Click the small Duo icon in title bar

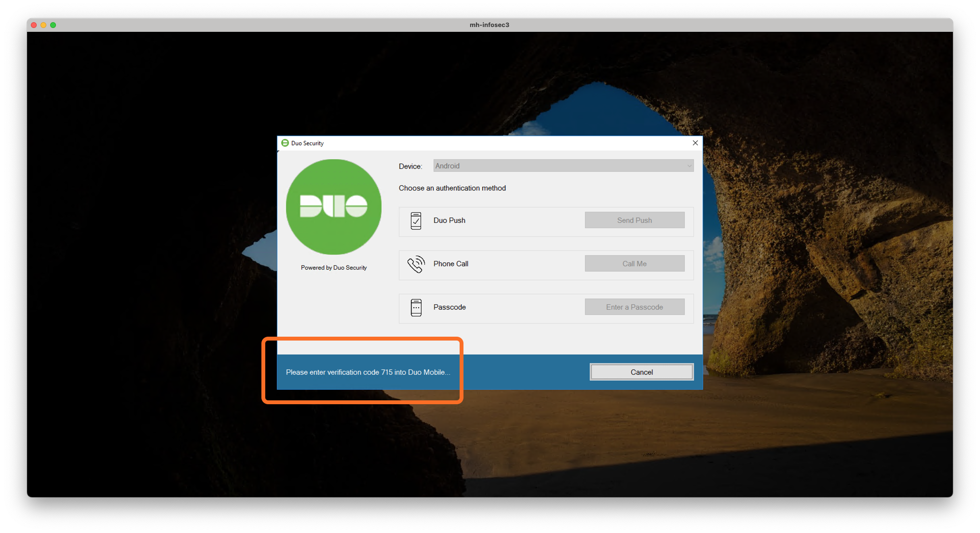pyautogui.click(x=285, y=143)
